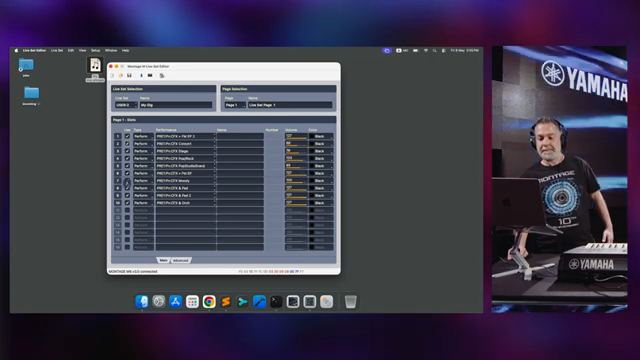
Task: Toggle Use checkbox for slot 10 CFX & Orch
Action: (x=127, y=203)
